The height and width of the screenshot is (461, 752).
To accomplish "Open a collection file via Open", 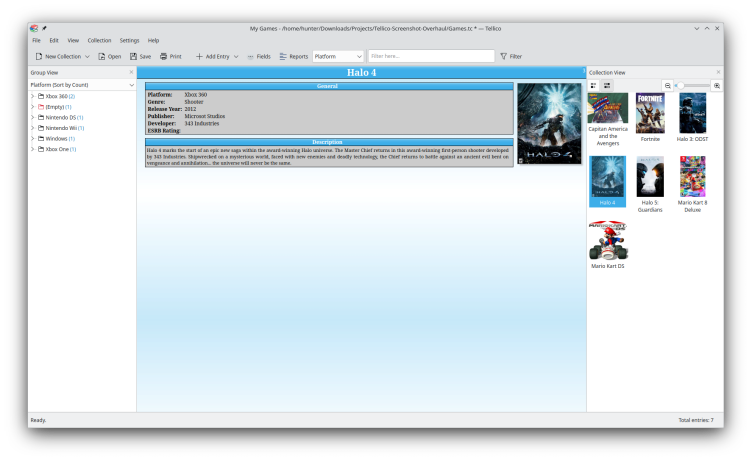I will [x=101, y=56].
